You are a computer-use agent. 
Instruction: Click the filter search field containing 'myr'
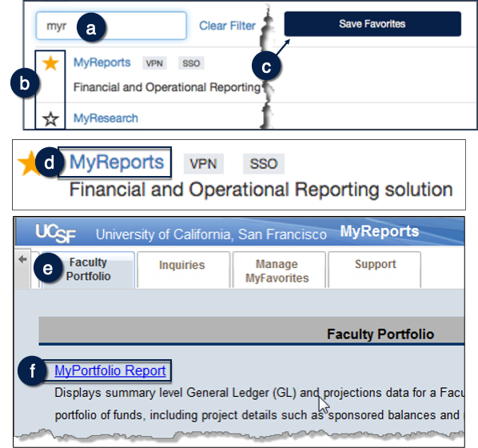pos(111,26)
